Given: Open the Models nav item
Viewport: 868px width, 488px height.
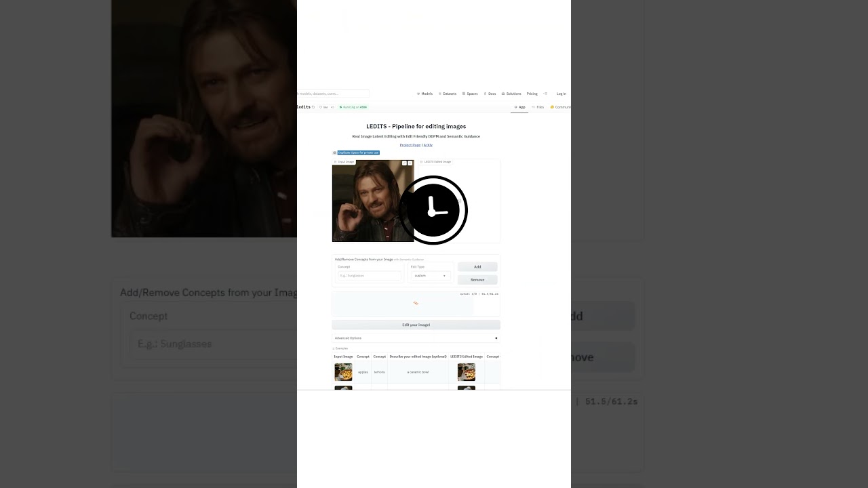Looking at the screenshot, I should tap(425, 94).
